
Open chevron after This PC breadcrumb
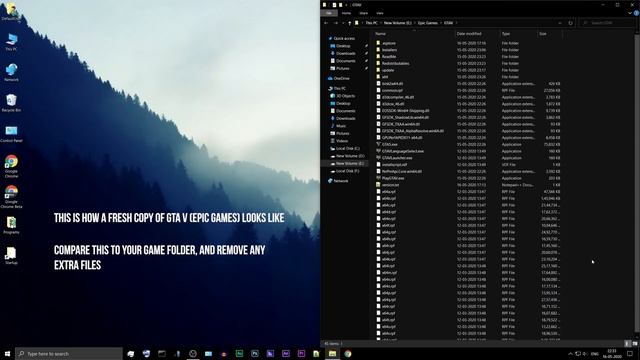(x=381, y=23)
